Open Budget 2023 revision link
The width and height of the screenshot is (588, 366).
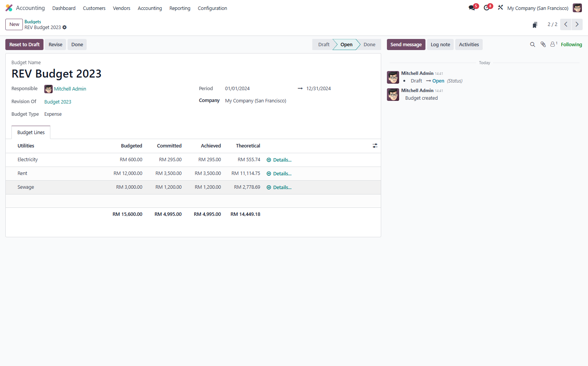pos(58,102)
